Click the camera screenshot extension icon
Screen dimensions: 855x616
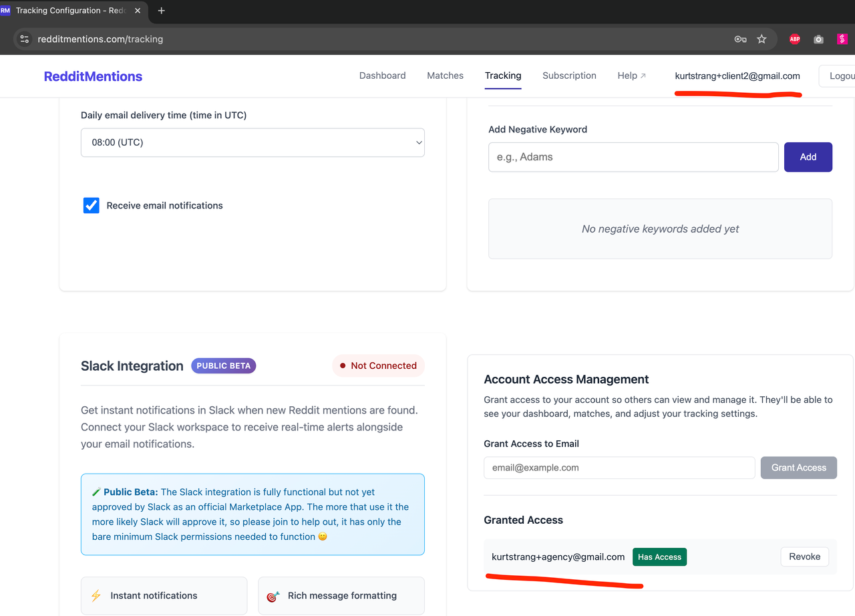[x=818, y=39]
